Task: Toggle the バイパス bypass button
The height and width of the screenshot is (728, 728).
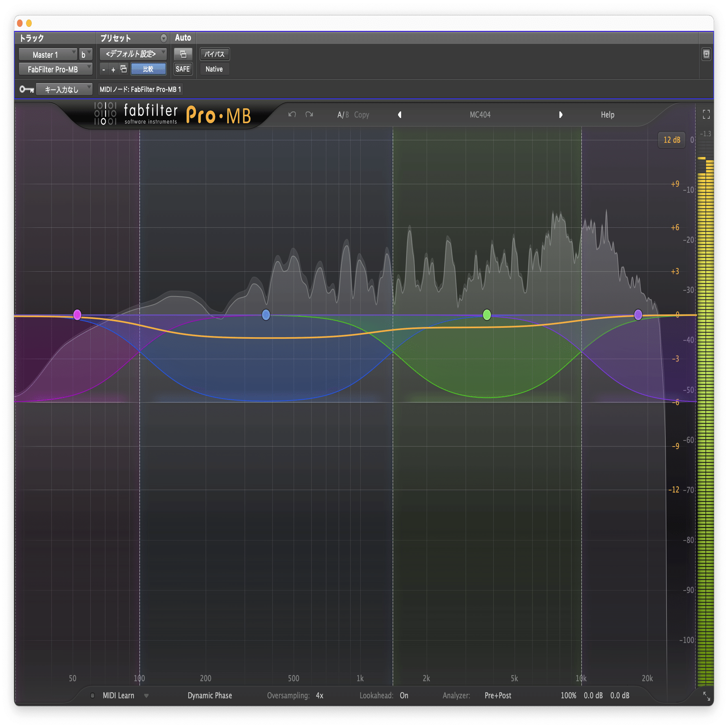Action: 215,54
